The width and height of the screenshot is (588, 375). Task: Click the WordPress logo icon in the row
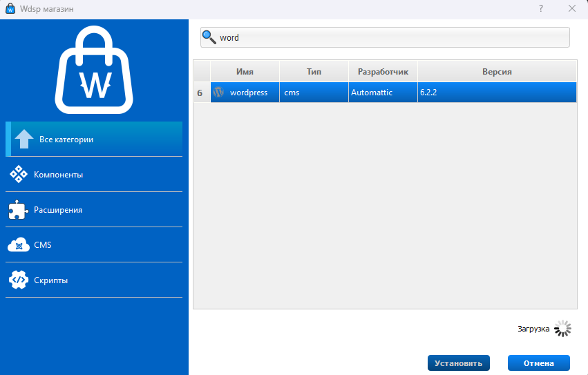[218, 93]
